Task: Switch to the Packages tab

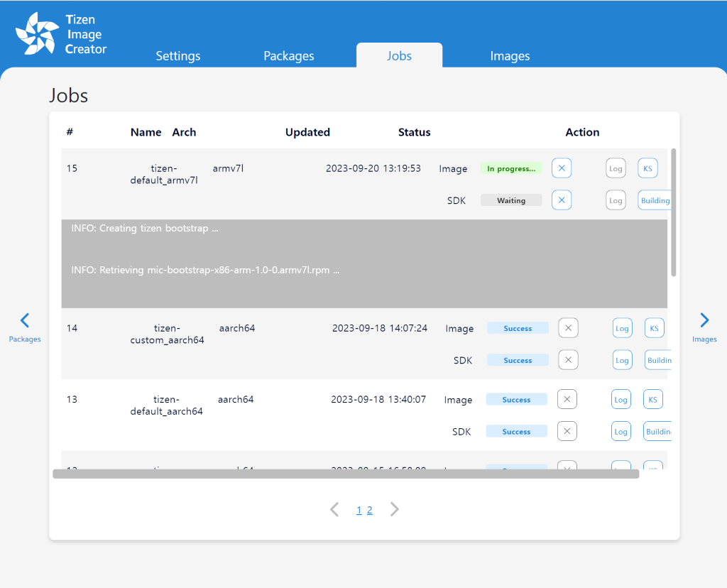Action: pos(288,56)
